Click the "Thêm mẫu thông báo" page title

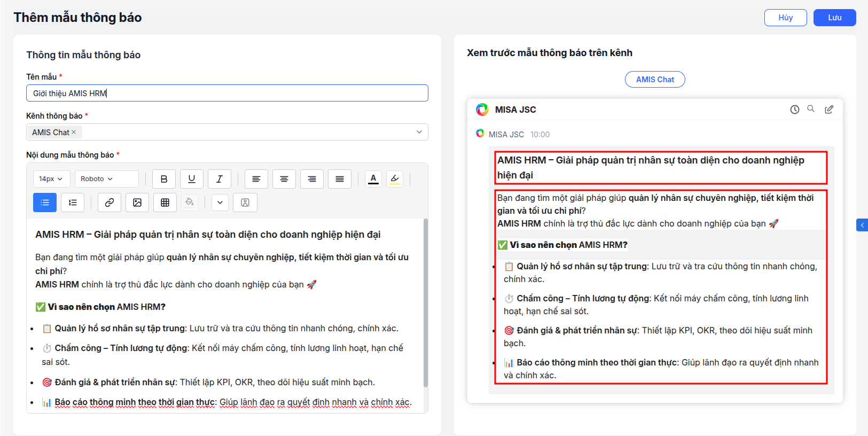77,18
